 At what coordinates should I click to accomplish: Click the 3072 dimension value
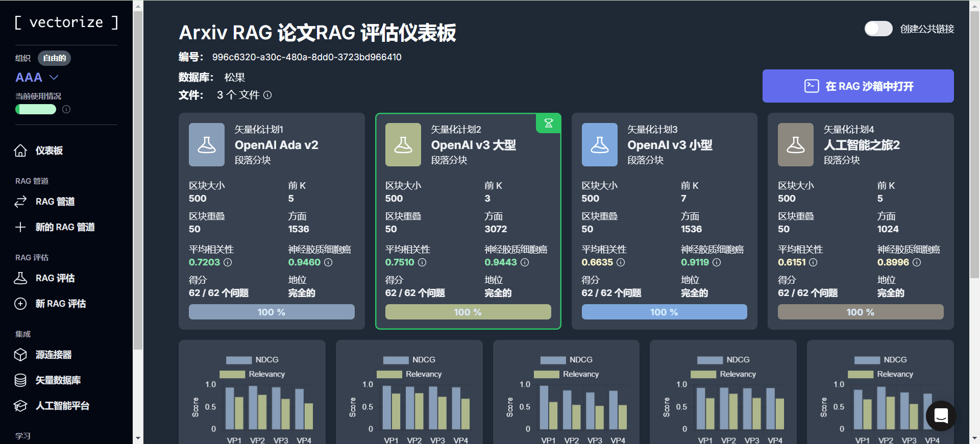click(496, 229)
